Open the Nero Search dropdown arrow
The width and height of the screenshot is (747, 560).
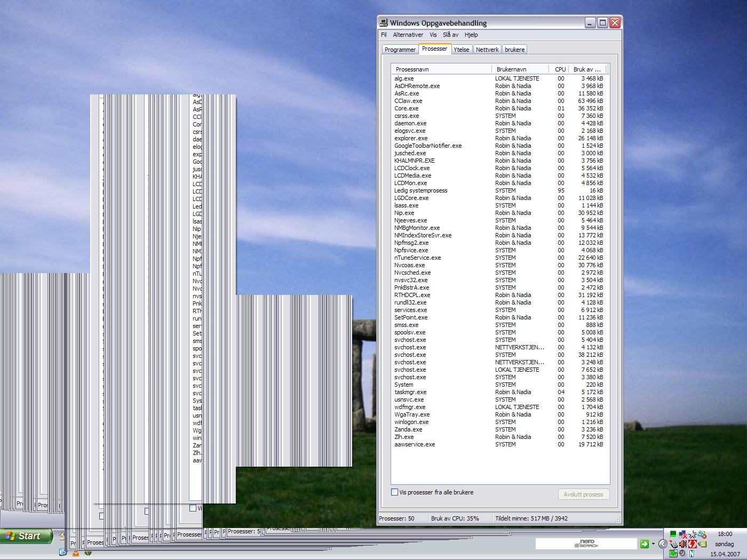653,544
